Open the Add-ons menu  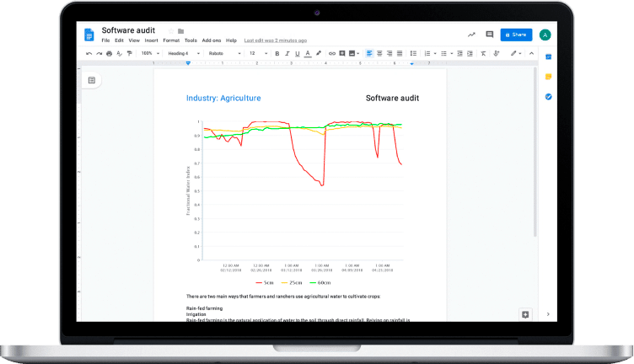212,40
